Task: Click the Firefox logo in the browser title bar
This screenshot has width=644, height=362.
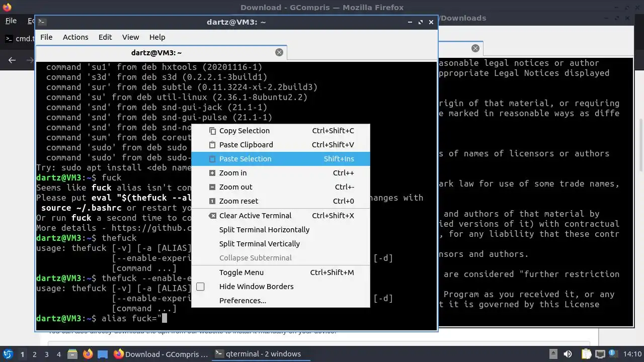Action: [x=7, y=7]
